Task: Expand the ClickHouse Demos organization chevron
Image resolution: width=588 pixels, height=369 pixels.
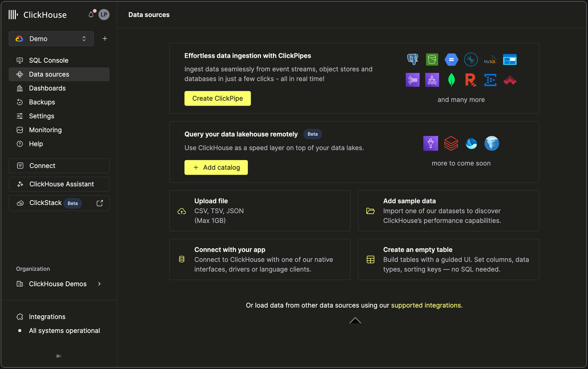Action: (x=99, y=284)
